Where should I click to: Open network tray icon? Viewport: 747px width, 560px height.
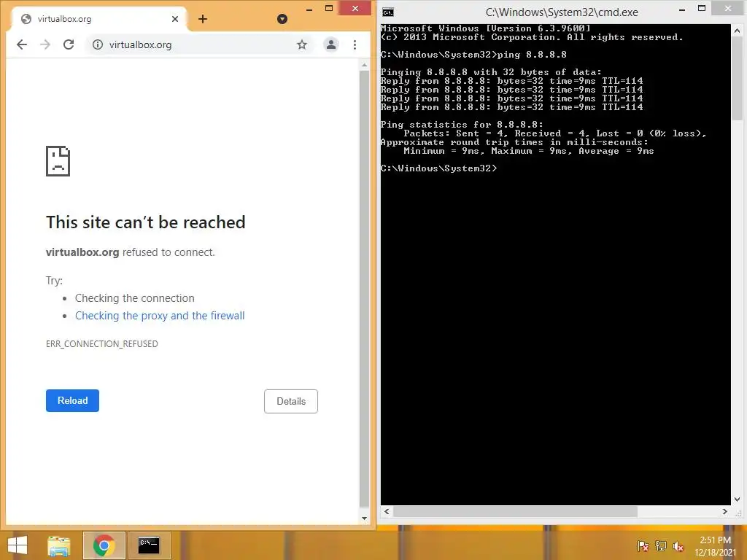(x=661, y=545)
